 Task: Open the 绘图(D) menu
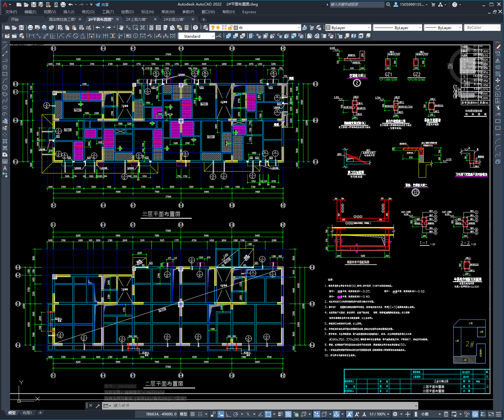127,12
